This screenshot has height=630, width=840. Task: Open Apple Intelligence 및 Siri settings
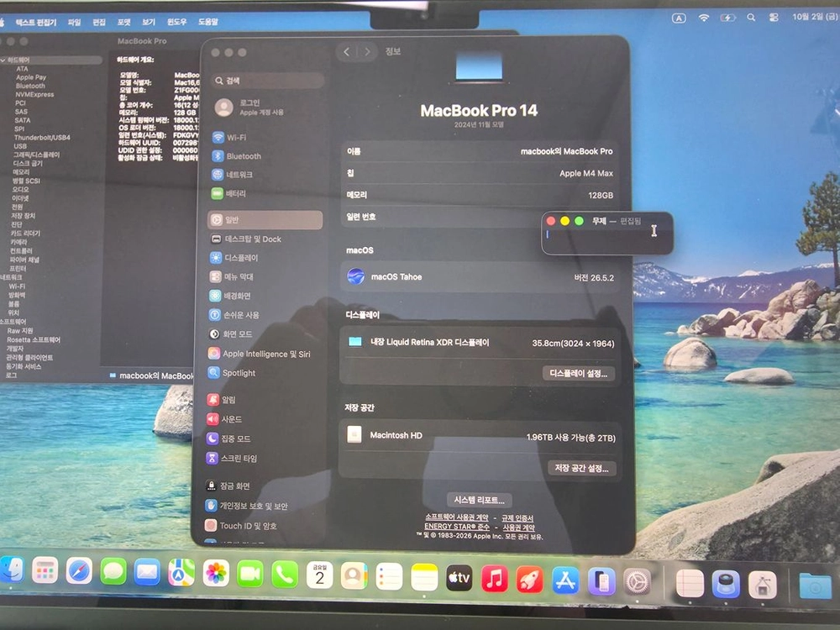(x=260, y=354)
